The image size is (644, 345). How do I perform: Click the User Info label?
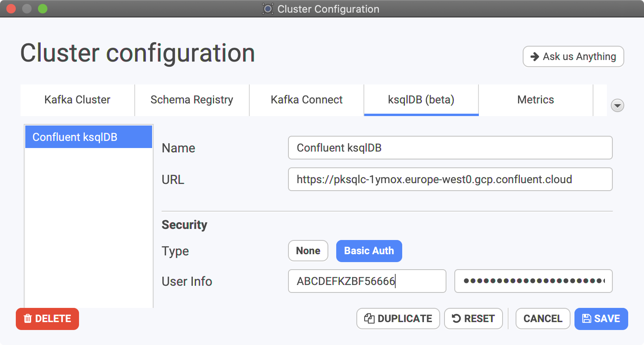187,281
